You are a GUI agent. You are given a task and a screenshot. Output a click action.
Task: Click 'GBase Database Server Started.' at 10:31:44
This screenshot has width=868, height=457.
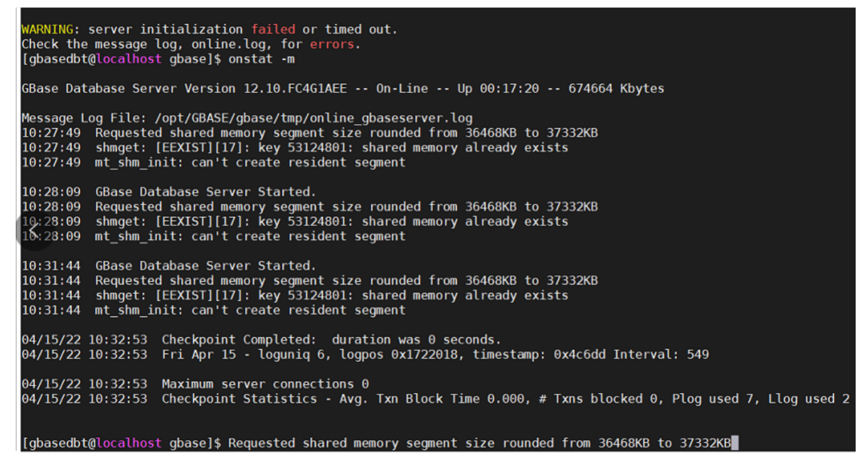[205, 266]
